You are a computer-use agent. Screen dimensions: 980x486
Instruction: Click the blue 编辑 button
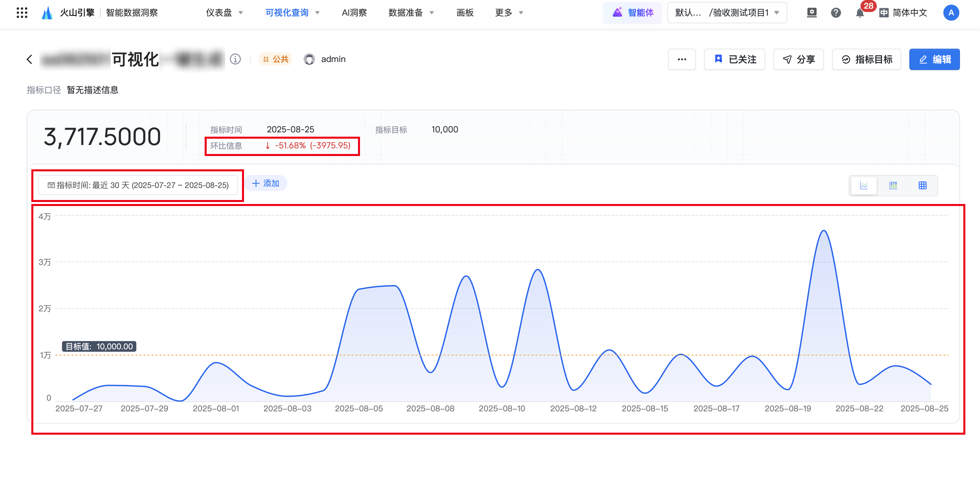[x=934, y=59]
